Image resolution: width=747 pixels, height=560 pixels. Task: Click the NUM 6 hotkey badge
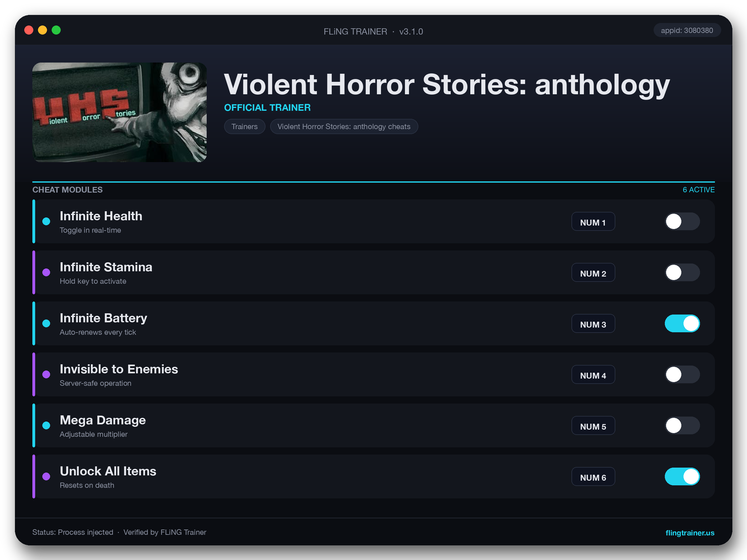pos(593,476)
